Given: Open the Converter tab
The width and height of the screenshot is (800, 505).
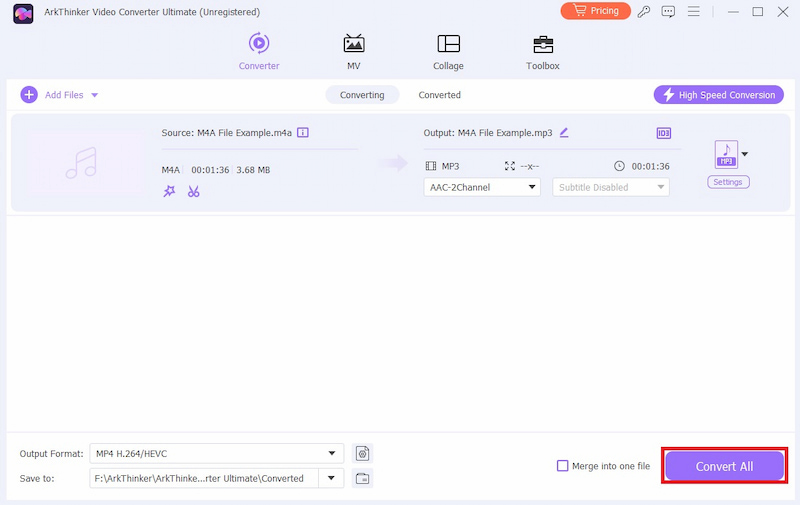Looking at the screenshot, I should click(259, 51).
